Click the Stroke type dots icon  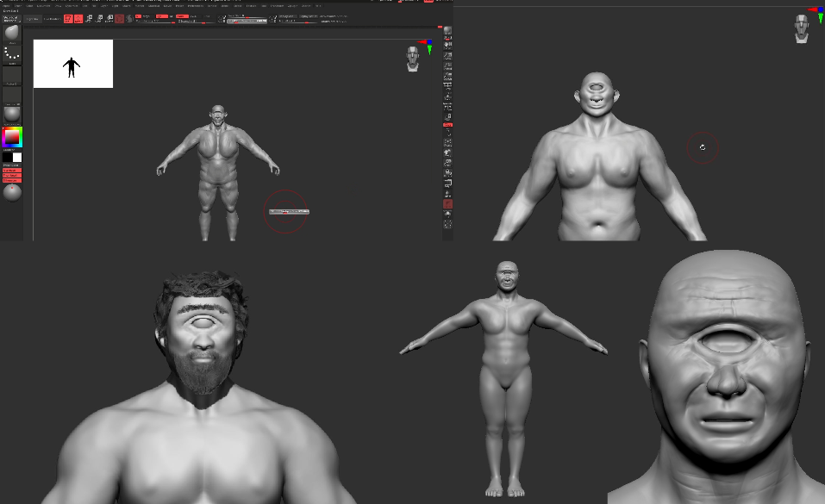[x=12, y=54]
